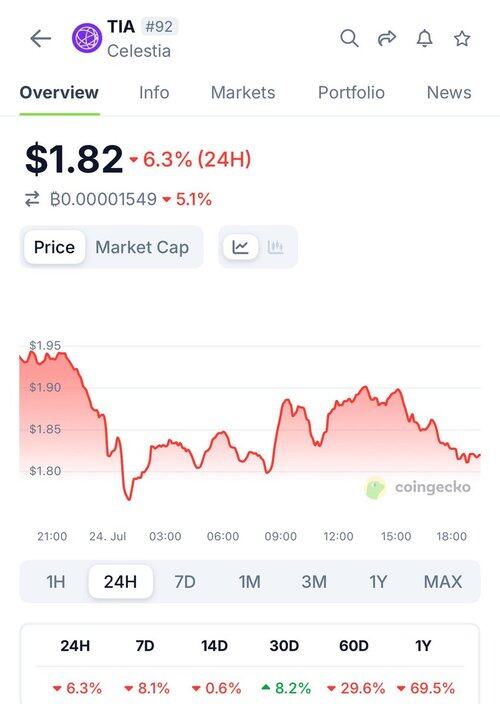Switch to the News tab
Screen dimensions: 500x704
click(x=449, y=92)
